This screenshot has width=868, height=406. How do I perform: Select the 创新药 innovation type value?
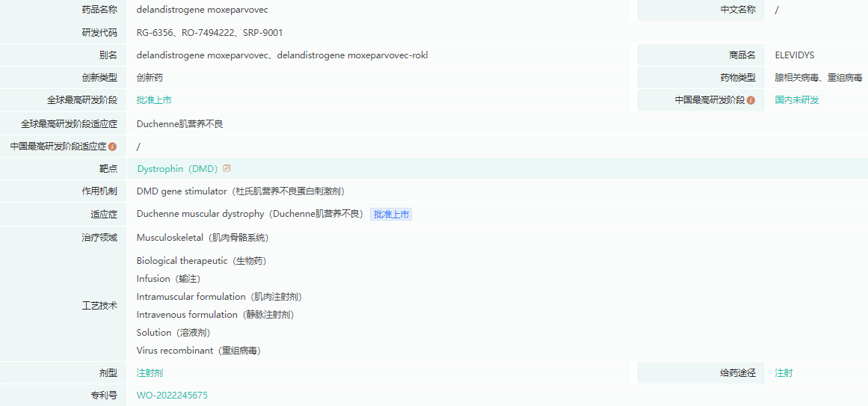(x=150, y=78)
